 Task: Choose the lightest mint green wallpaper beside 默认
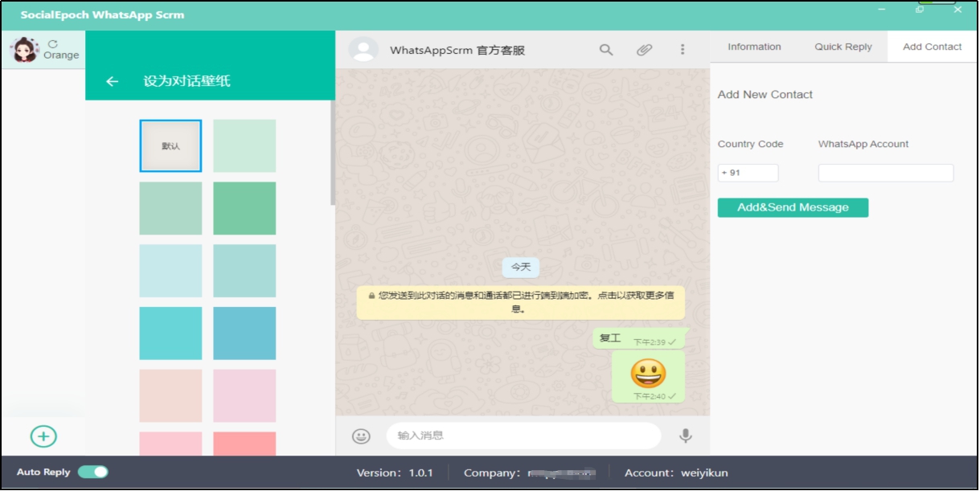[244, 146]
